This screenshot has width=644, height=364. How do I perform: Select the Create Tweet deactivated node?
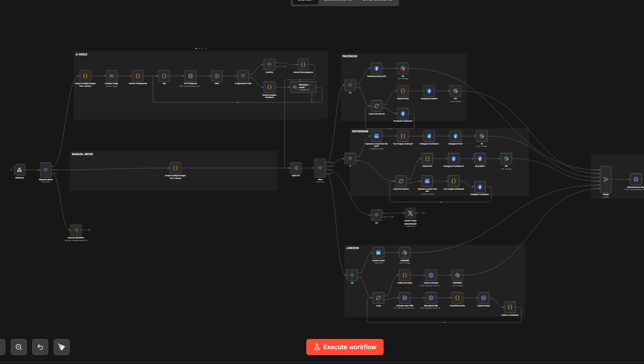(x=410, y=213)
